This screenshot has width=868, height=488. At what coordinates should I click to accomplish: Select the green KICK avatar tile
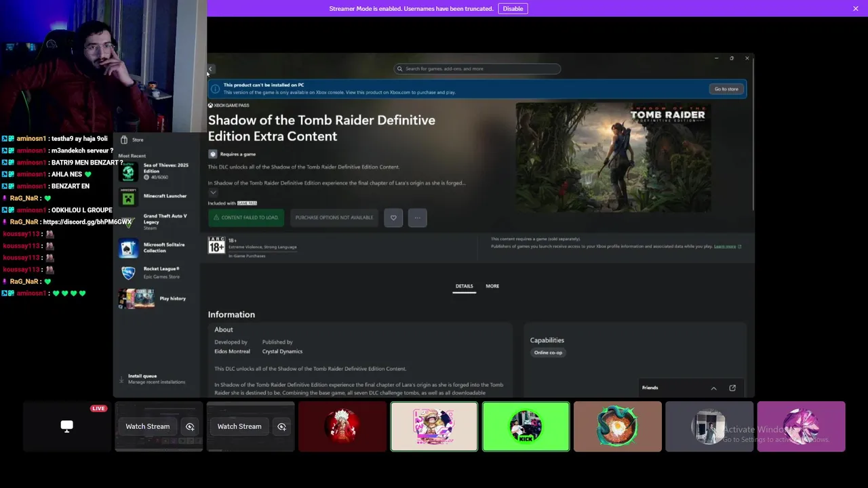tap(526, 426)
